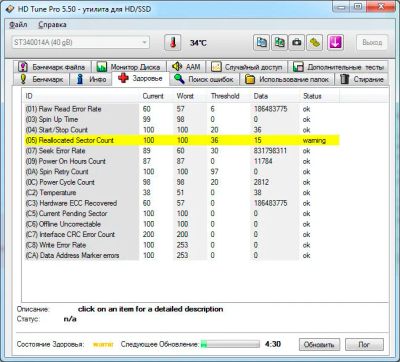Select the (C3) Hardware ECC Recovered row
Screen dimensions: 400x362
pos(181,203)
